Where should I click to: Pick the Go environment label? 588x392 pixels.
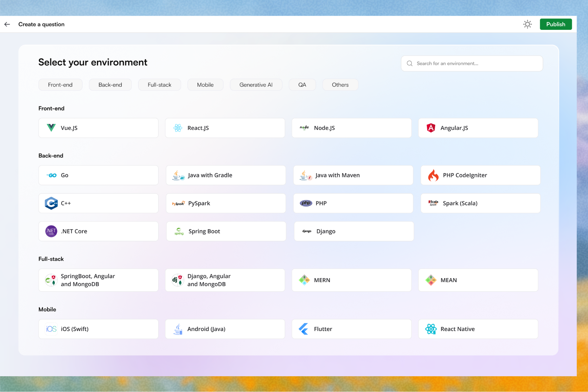[x=65, y=175]
